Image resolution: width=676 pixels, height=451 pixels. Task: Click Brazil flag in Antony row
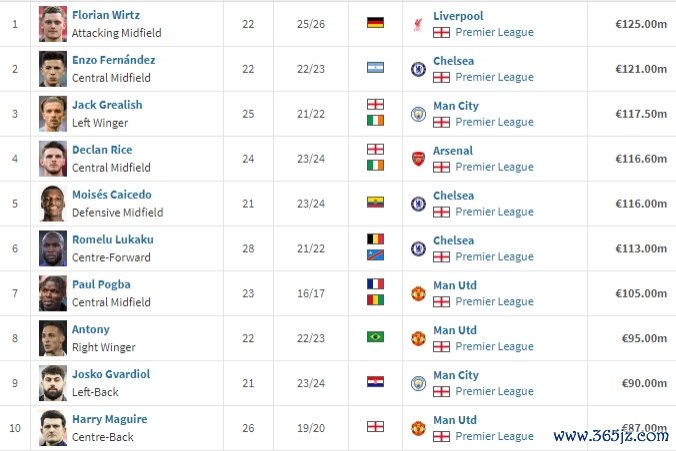point(376,337)
